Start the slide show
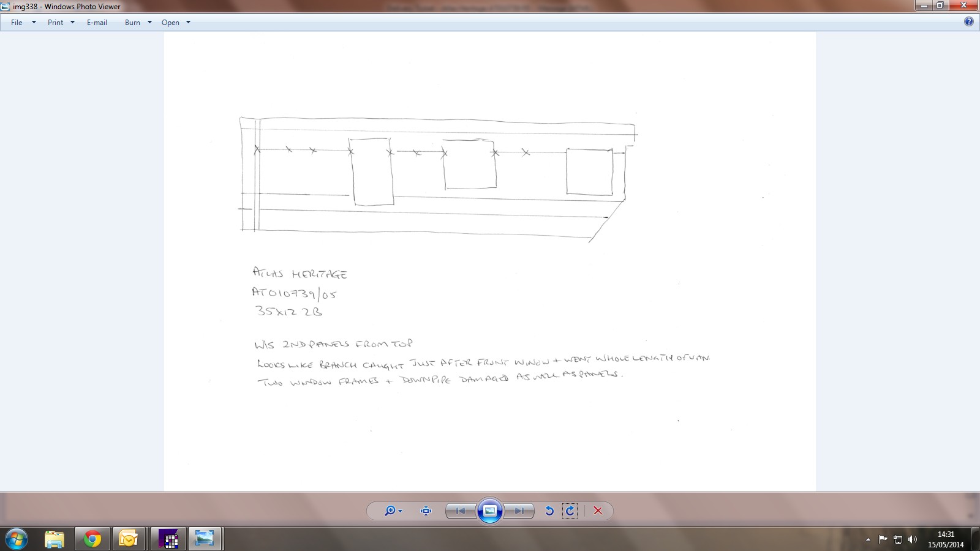The height and width of the screenshot is (551, 980). (x=490, y=511)
